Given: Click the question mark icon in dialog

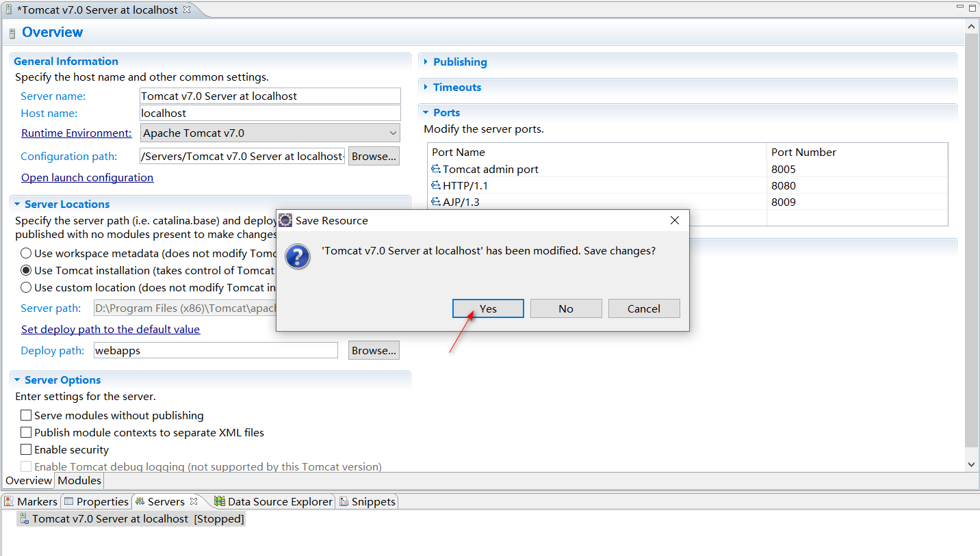Looking at the screenshot, I should pos(298,256).
